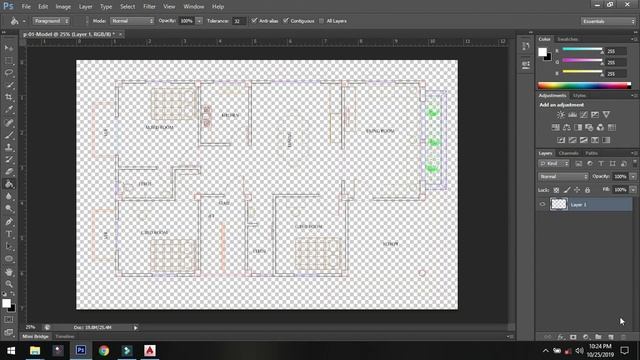Add a Color Balance adjustment

tap(567, 127)
